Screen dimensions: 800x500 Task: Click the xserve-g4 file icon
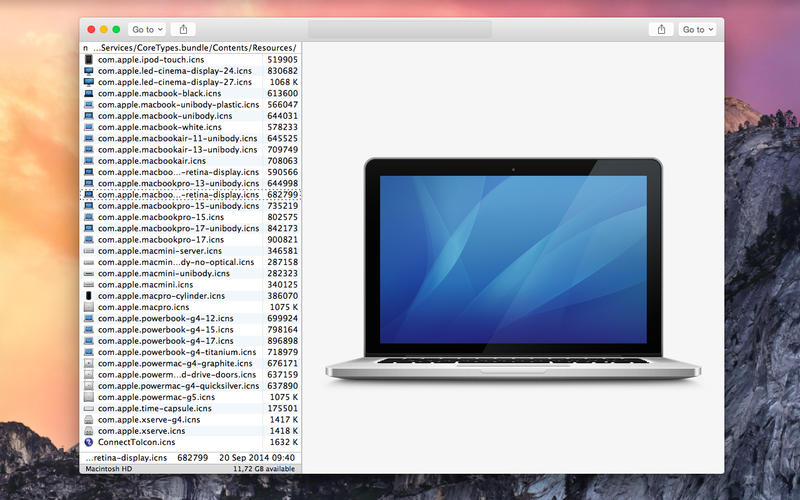[x=89, y=419]
